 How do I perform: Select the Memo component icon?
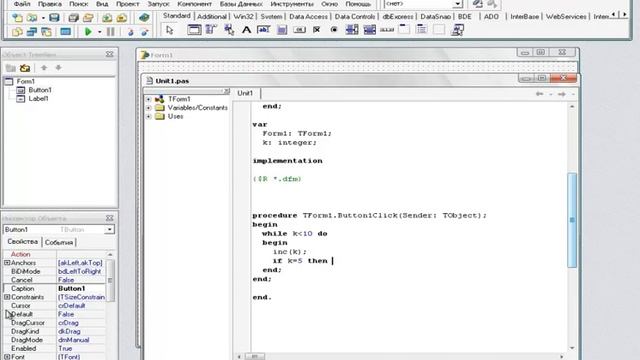(282, 30)
